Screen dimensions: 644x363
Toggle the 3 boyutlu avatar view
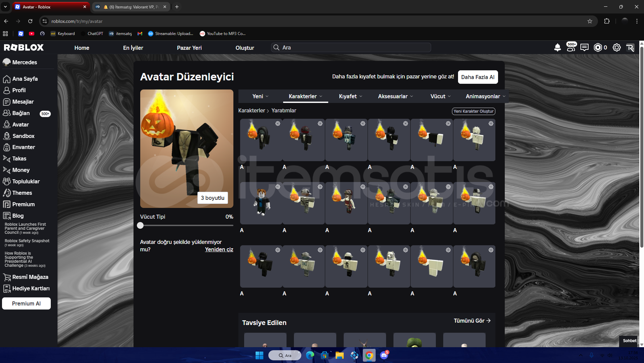coord(212,198)
